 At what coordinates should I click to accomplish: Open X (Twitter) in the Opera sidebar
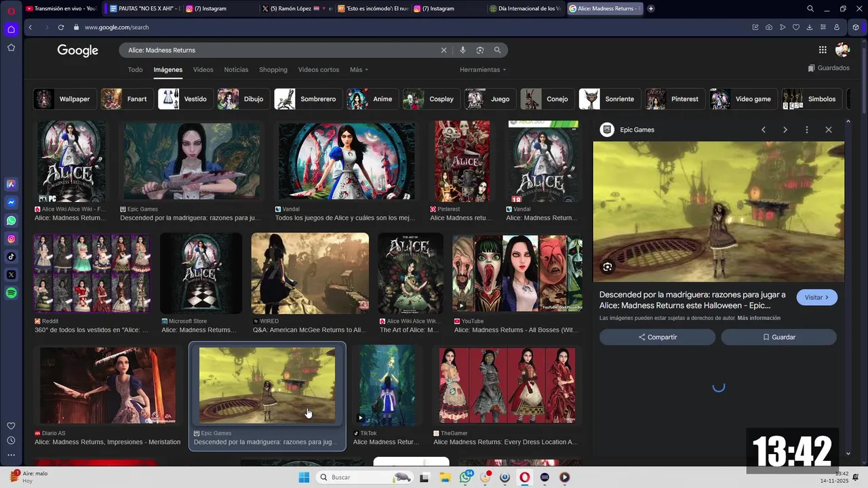(12, 274)
